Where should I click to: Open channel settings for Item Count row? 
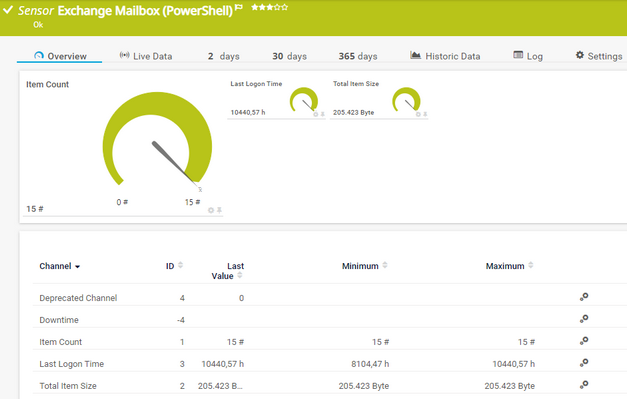(x=584, y=341)
